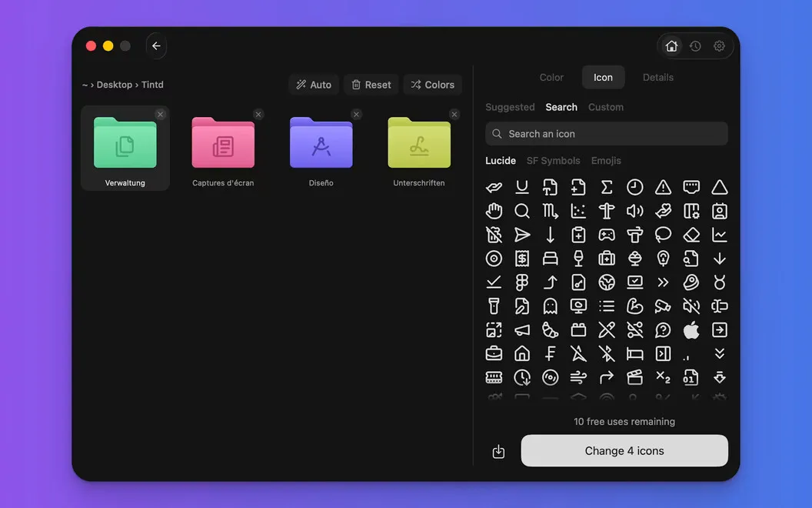Click the Reset trash button

371,85
